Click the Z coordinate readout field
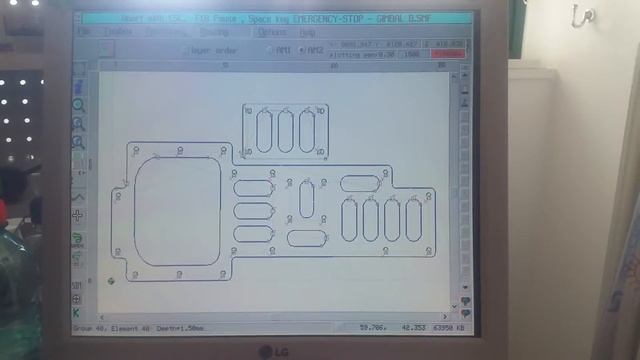 (444, 44)
